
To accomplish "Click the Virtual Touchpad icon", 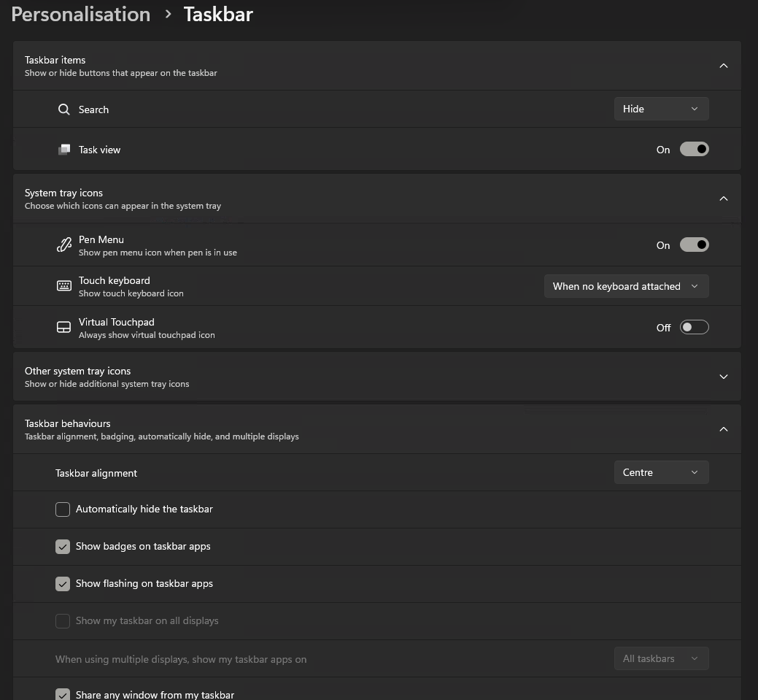I will tap(64, 328).
